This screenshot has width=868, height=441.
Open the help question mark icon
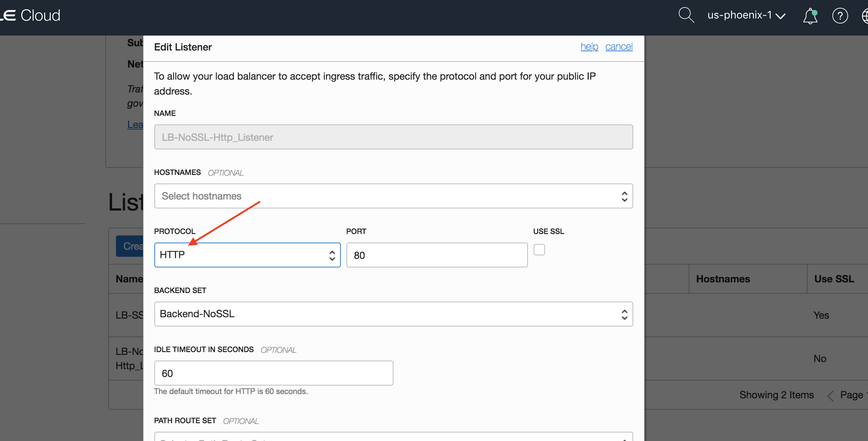pyautogui.click(x=840, y=16)
